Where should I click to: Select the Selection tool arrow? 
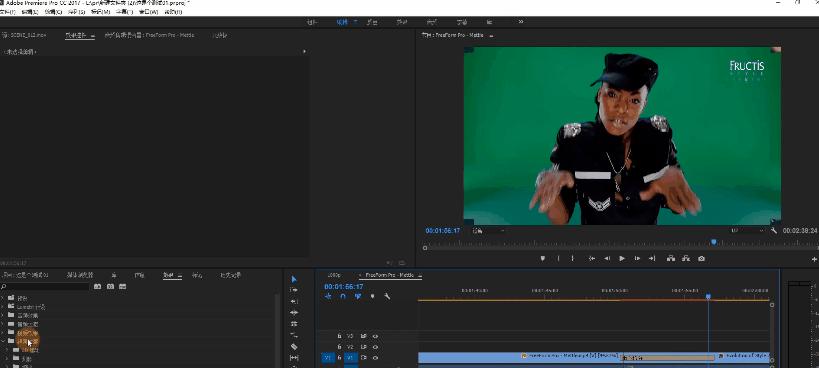[294, 279]
